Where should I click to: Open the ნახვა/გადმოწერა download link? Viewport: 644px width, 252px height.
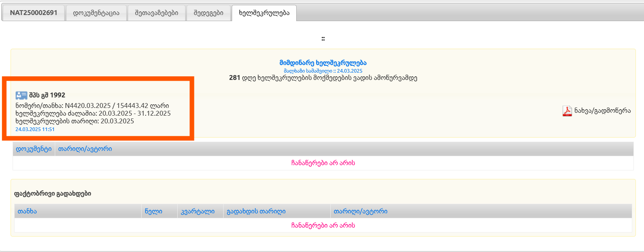602,111
